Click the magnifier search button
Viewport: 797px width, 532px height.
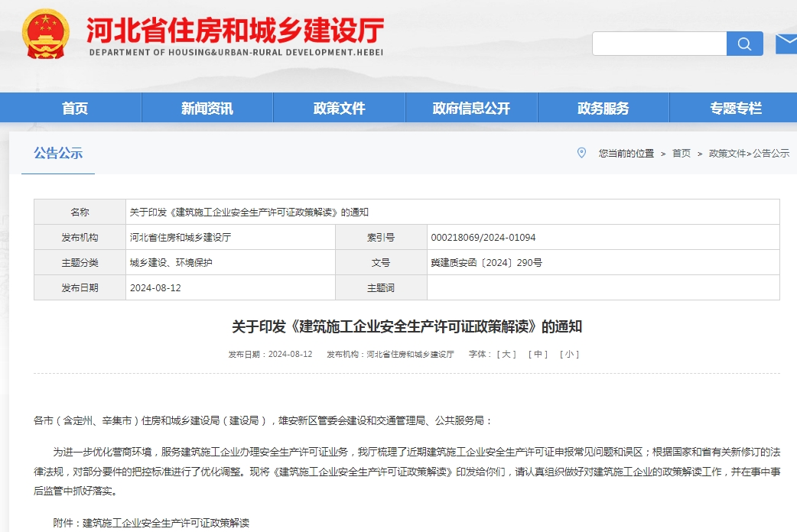point(744,44)
